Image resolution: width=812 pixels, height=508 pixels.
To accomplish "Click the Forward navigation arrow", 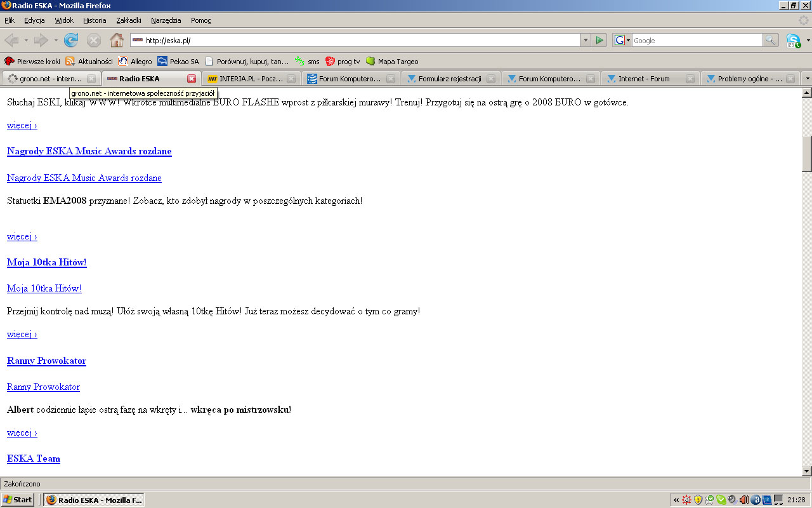I will coord(41,41).
